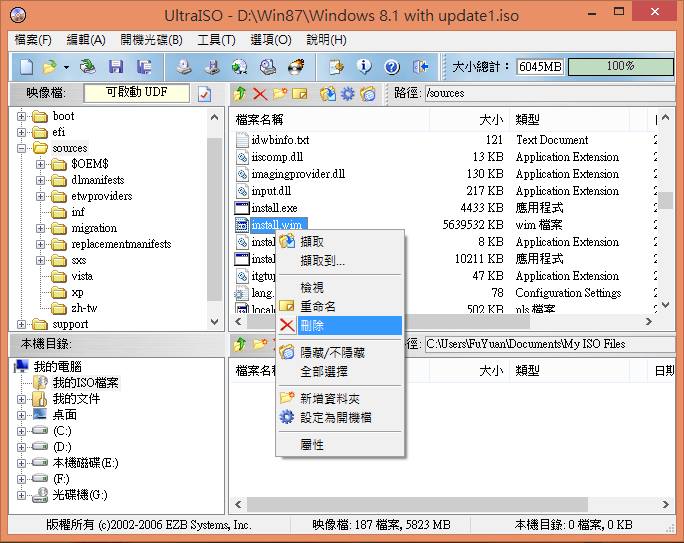
Task: Expand the replacementmanifests folder node
Action: click(40, 244)
